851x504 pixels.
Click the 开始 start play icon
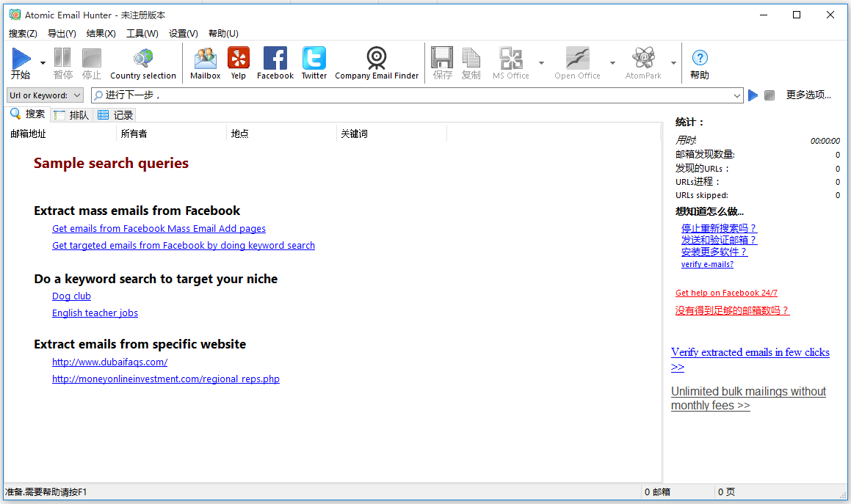coord(21,58)
